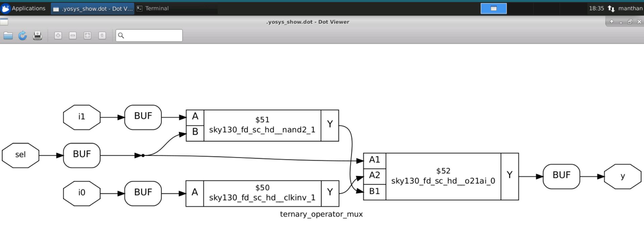Fit graph to window with zoom-fit icon
The width and height of the screenshot is (644, 252).
[x=88, y=36]
